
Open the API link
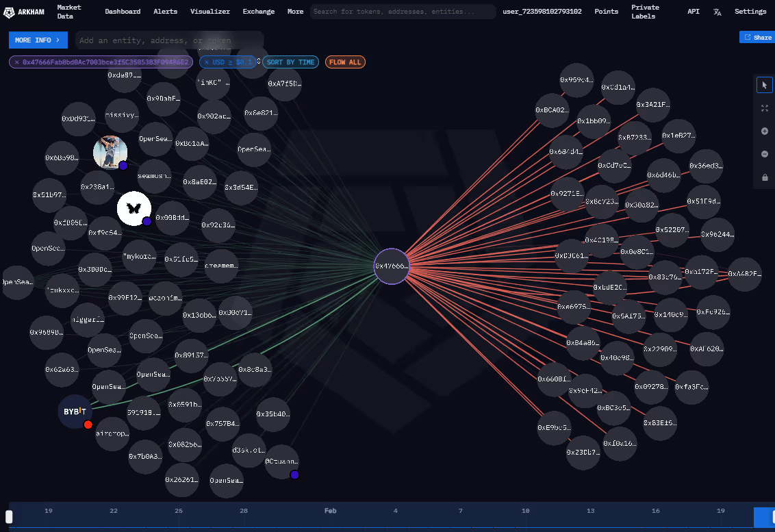(694, 12)
